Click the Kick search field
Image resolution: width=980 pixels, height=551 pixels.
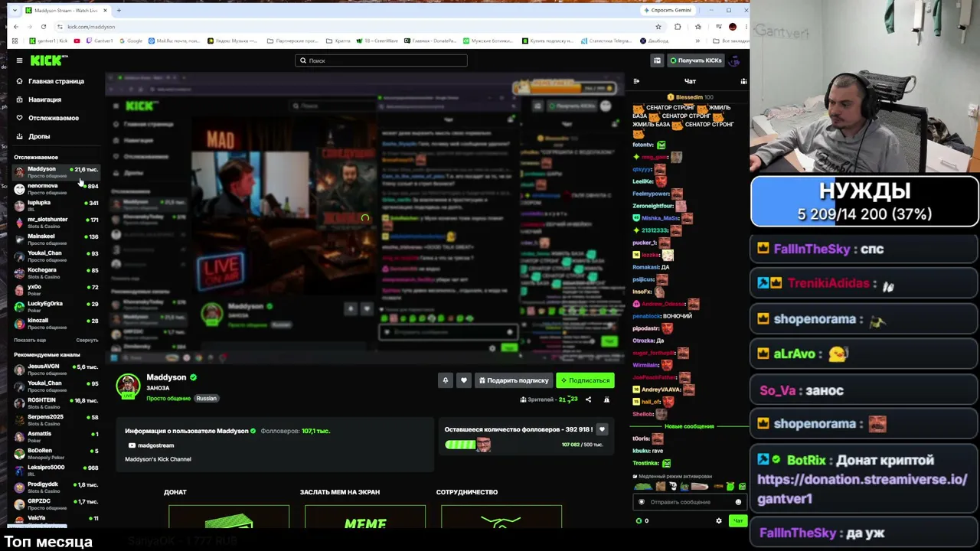pos(381,60)
